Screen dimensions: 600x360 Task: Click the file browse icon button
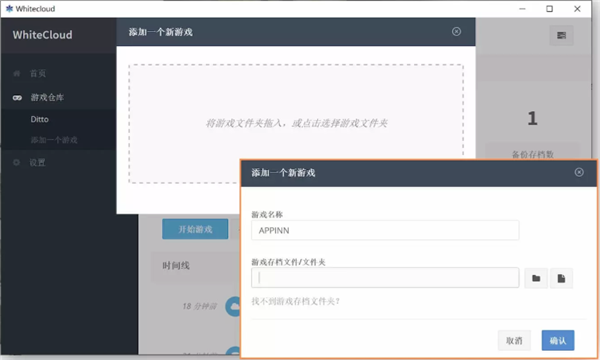[x=561, y=278]
